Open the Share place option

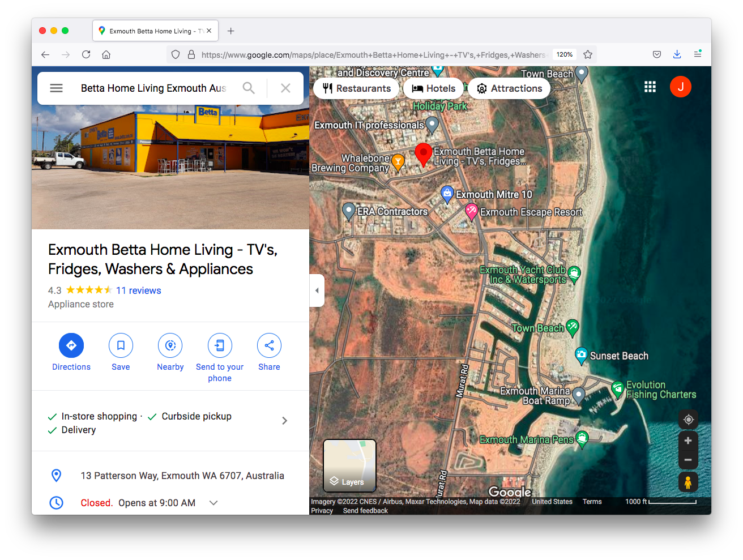[269, 345]
